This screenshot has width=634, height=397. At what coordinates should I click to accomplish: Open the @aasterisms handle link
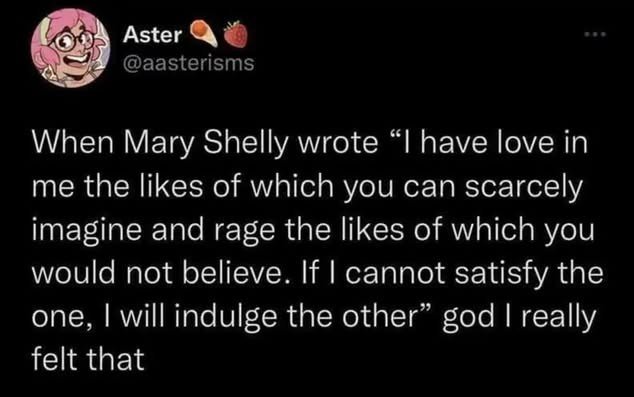click(x=188, y=63)
